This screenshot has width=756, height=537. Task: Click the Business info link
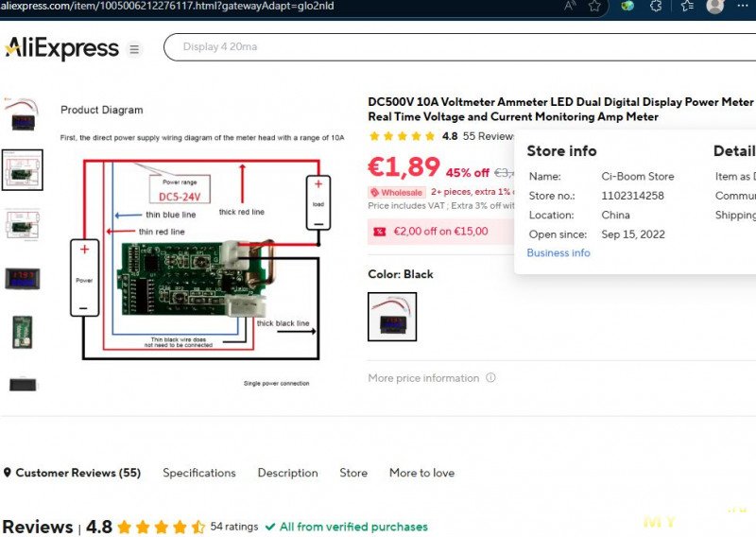558,253
